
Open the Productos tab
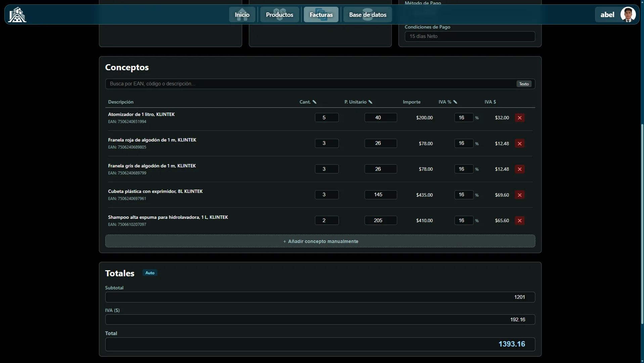[x=279, y=14]
